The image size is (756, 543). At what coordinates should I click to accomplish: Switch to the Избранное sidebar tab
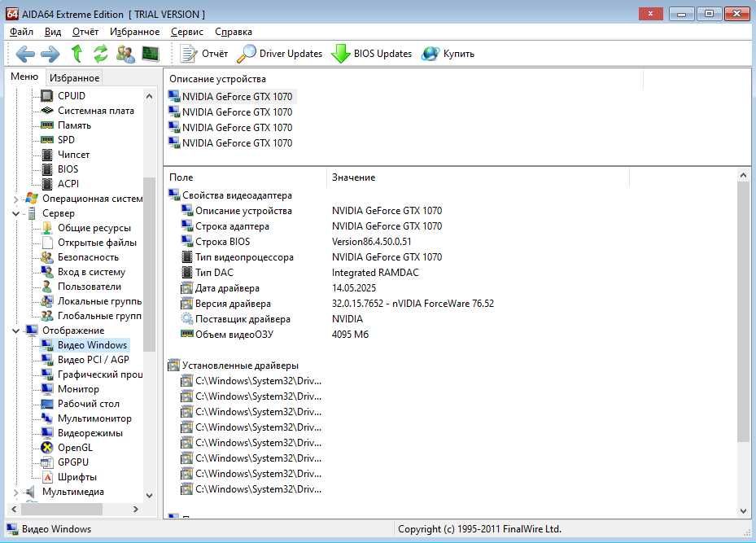coord(74,77)
